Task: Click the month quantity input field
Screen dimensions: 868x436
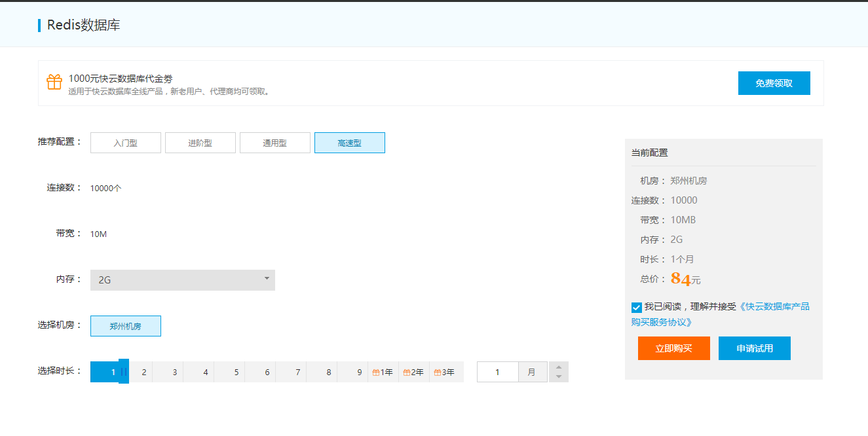Action: pyautogui.click(x=498, y=372)
